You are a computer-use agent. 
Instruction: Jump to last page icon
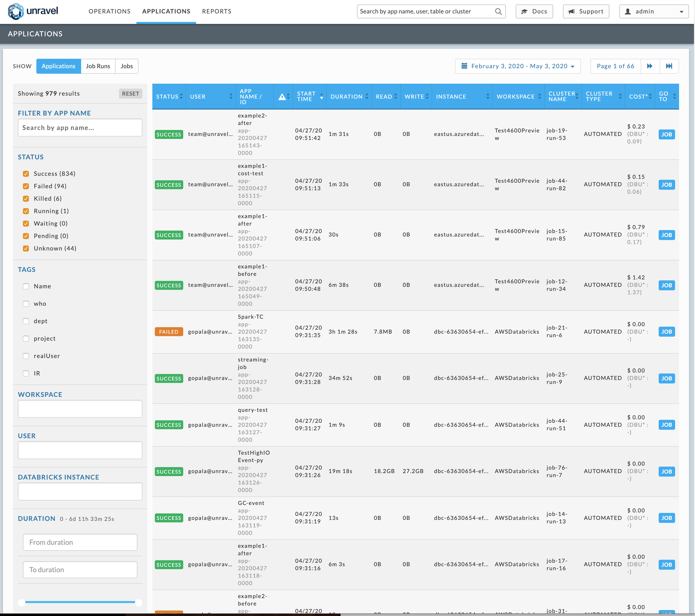pos(669,66)
